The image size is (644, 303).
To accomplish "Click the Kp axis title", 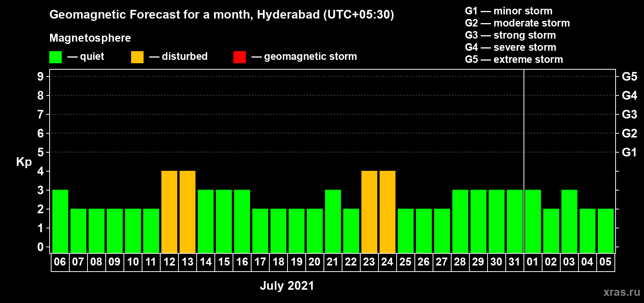I will (x=24, y=162).
